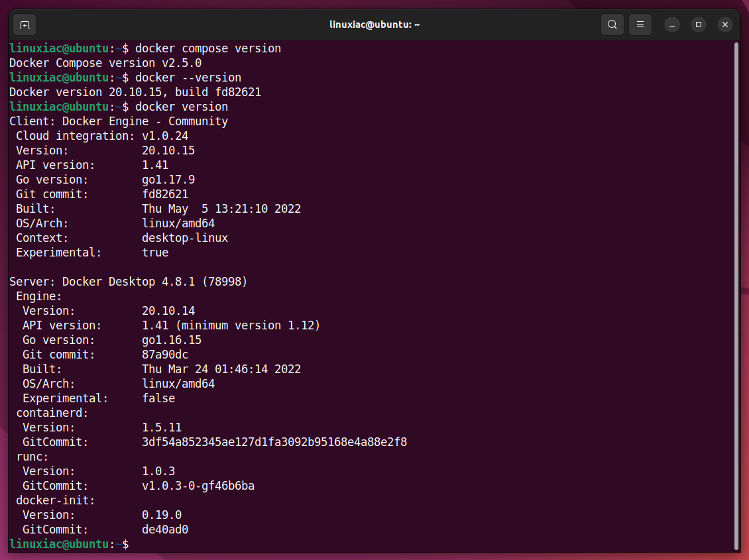
Task: Maximize the terminal window
Action: (x=699, y=25)
